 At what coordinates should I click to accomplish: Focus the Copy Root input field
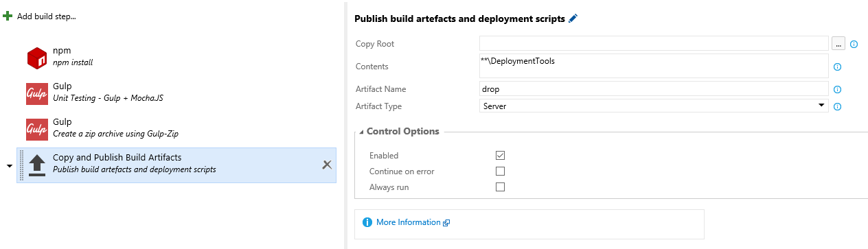point(654,43)
